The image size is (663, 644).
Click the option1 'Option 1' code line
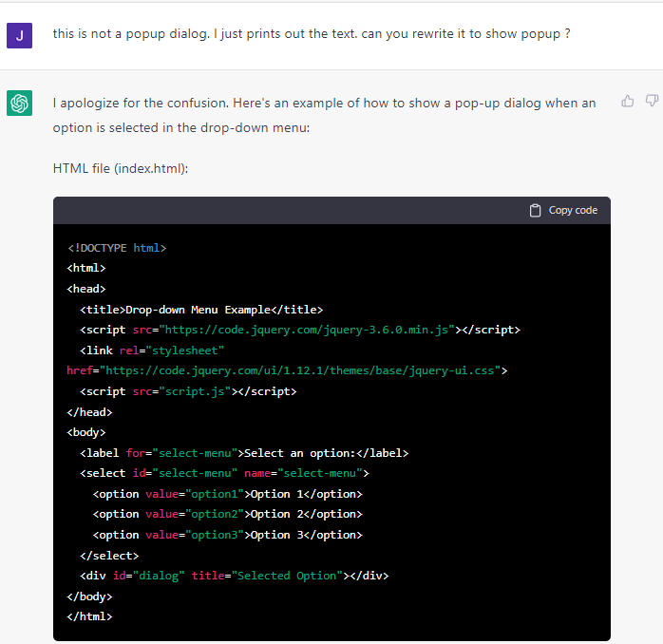[227, 494]
